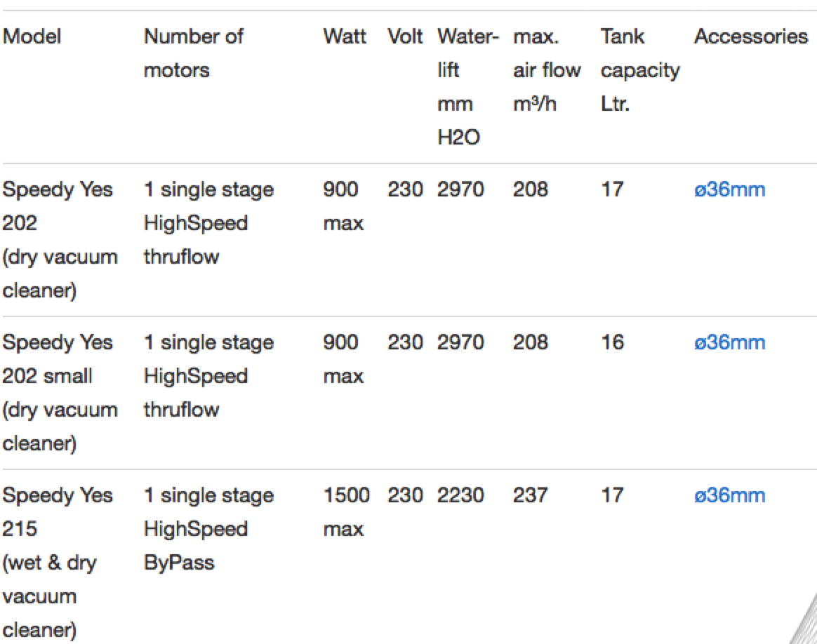Click the 208 air flow value for 202 small
The height and width of the screenshot is (644, 817).
click(531, 342)
